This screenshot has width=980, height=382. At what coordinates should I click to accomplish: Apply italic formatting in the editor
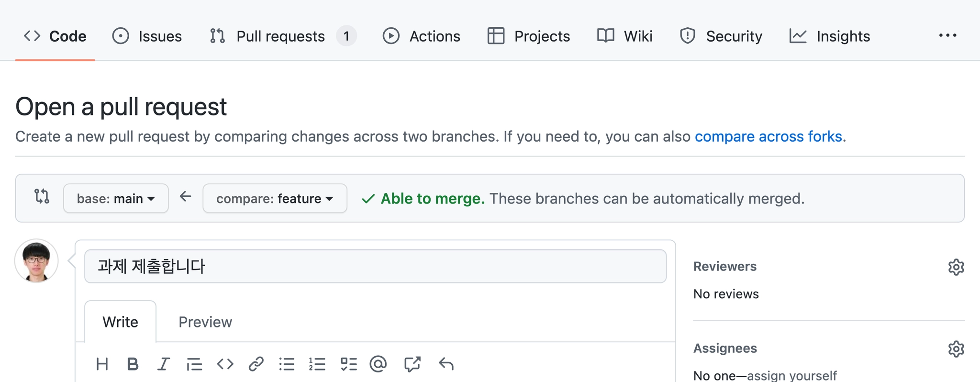click(x=164, y=364)
